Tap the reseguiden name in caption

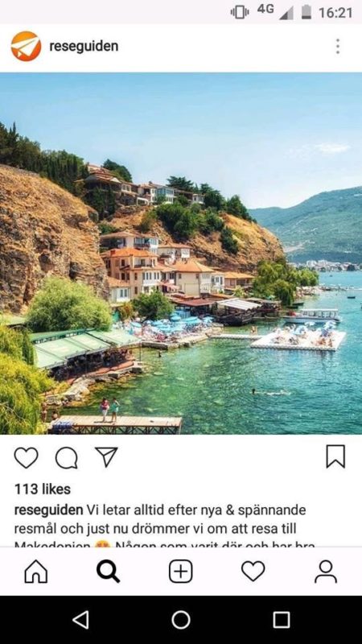pos(48,510)
